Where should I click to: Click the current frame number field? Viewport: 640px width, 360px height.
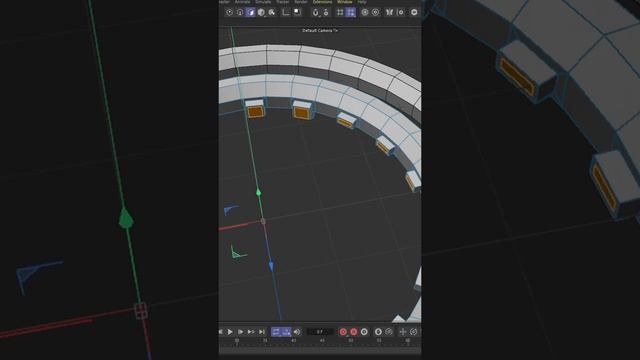[320, 332]
